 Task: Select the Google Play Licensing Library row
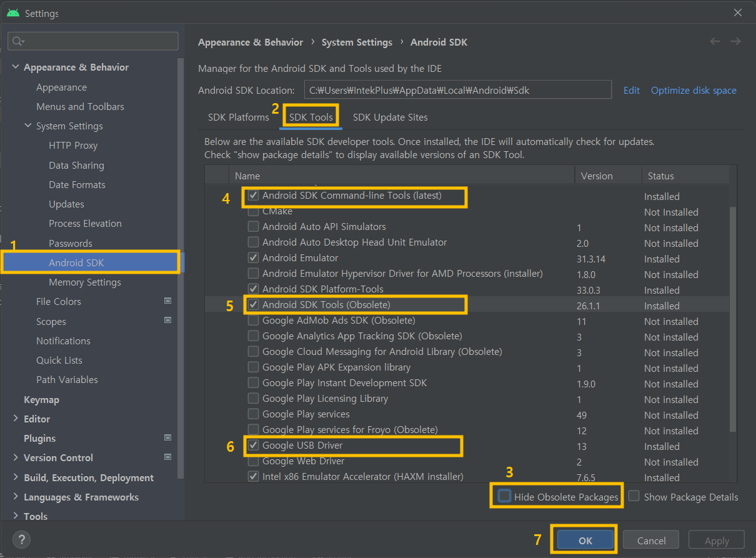[x=466, y=399]
